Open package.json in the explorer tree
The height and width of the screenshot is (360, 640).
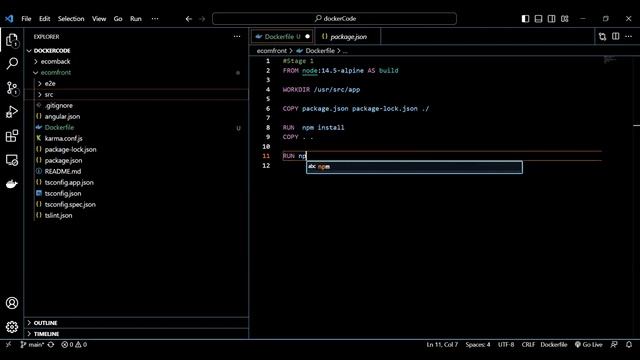[x=63, y=161]
